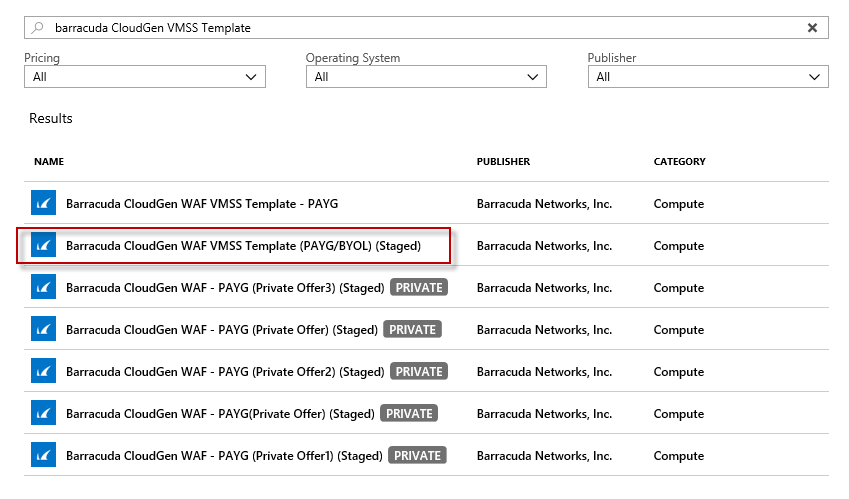The height and width of the screenshot is (499, 849).
Task: Expand the Operating System dropdown
Action: (426, 77)
